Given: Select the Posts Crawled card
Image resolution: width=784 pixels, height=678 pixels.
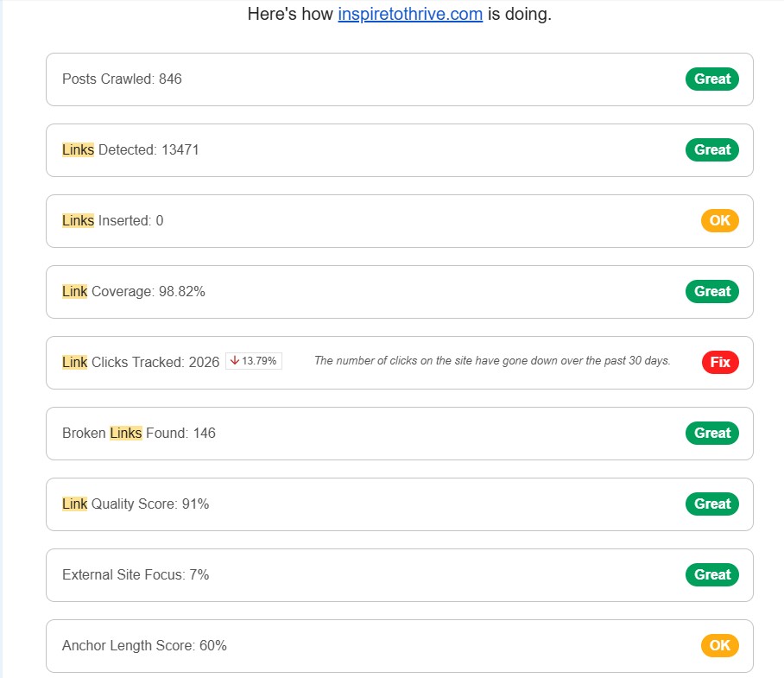Looking at the screenshot, I should point(397,79).
